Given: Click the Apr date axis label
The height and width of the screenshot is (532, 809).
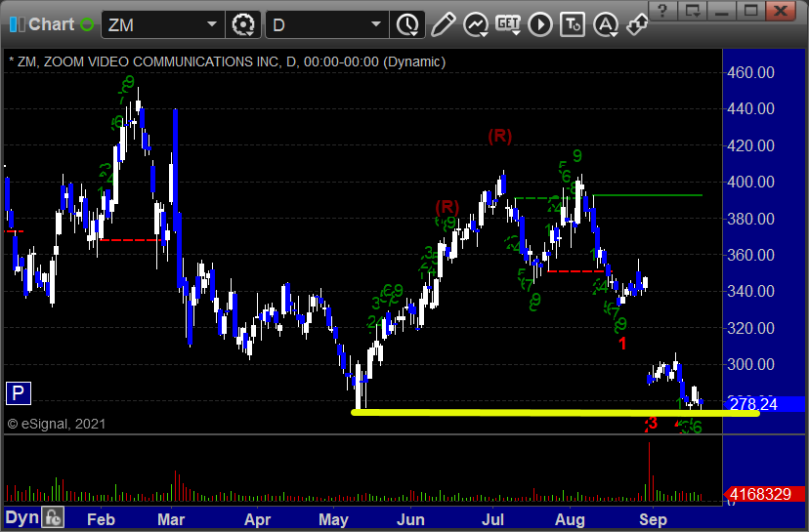Looking at the screenshot, I should coord(257,519).
